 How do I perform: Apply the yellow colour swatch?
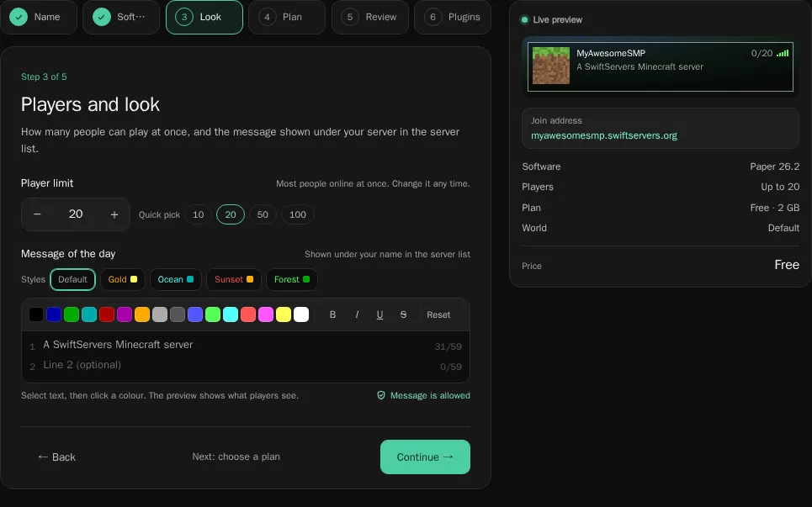284,314
